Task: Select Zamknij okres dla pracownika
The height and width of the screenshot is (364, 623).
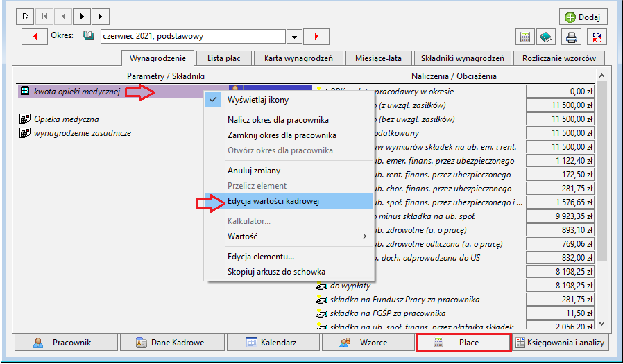Action: [289, 135]
